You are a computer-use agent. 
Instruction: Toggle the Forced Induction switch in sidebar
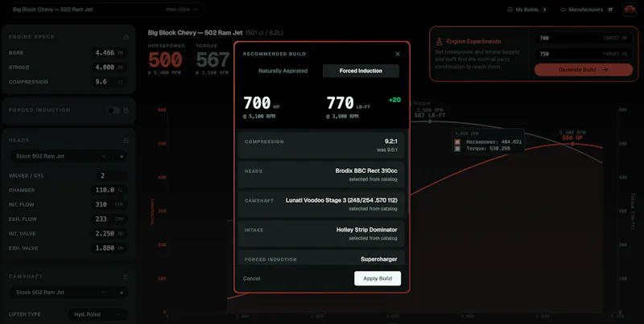(x=114, y=110)
